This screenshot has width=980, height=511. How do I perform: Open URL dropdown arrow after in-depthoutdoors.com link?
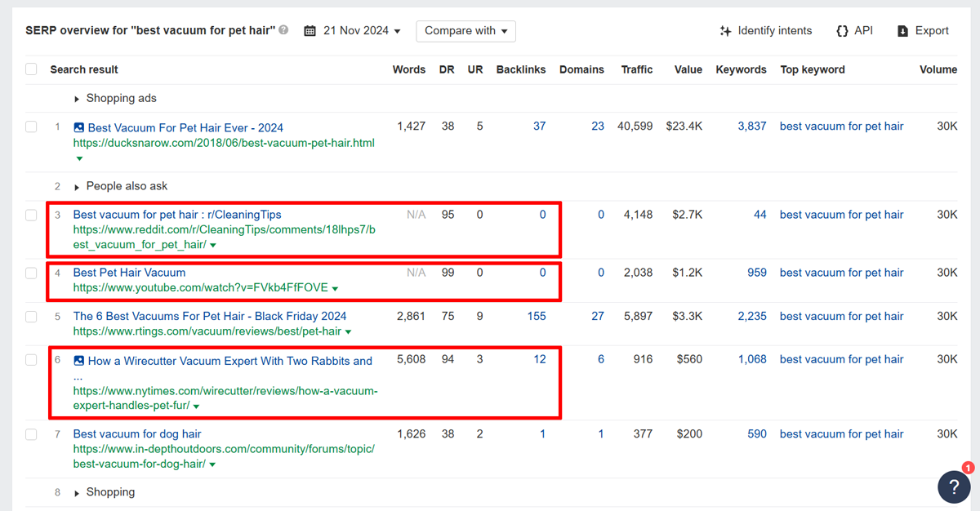pyautogui.click(x=212, y=464)
